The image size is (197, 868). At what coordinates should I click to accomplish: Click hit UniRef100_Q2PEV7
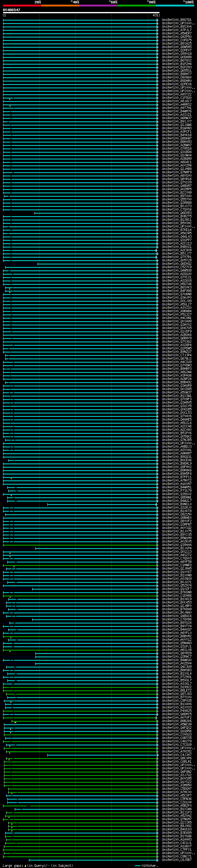[x=177, y=50]
